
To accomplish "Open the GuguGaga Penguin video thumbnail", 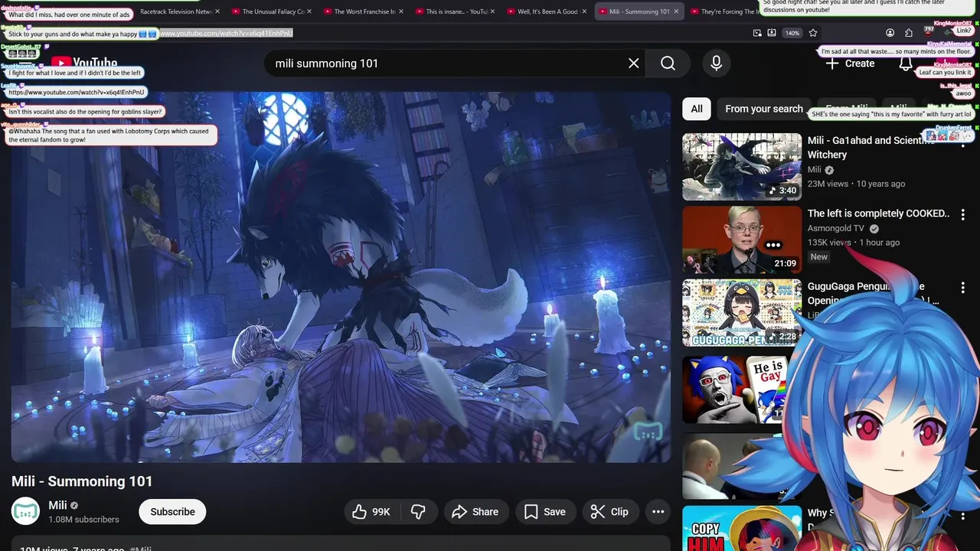I will click(742, 312).
